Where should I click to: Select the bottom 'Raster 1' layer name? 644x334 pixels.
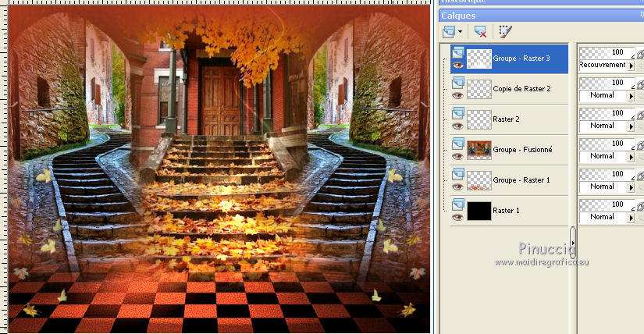[506, 211]
